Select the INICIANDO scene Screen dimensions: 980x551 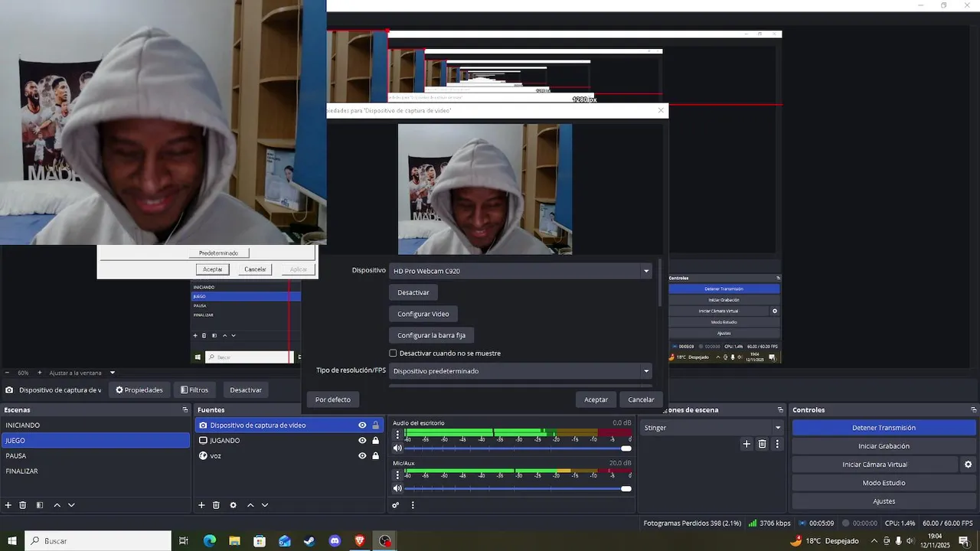95,425
